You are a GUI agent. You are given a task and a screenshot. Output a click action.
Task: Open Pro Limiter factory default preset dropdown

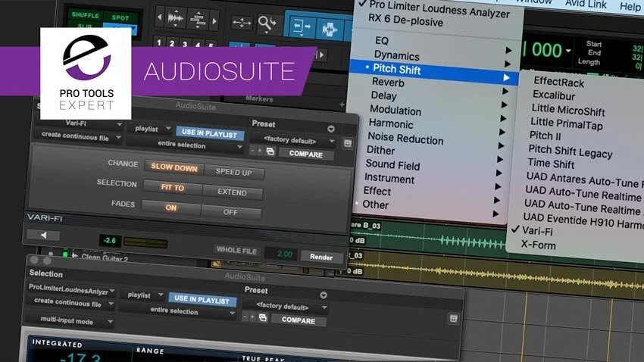[x=285, y=307]
